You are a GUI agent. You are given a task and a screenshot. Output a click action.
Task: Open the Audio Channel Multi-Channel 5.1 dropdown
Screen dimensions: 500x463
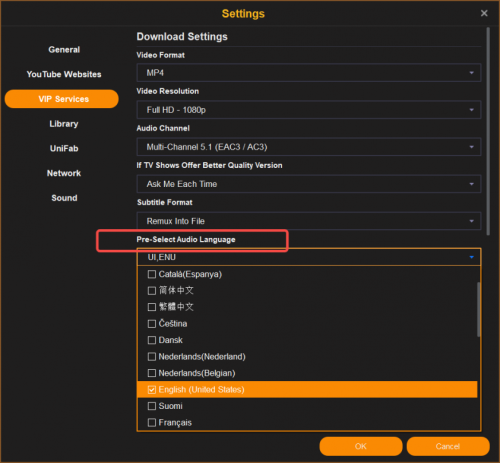pyautogui.click(x=309, y=147)
